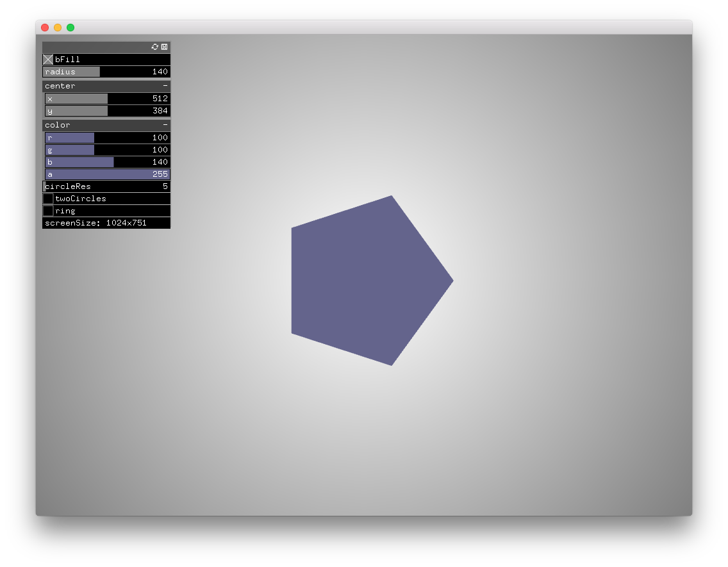The height and width of the screenshot is (567, 728).
Task: Click the r color slider
Action: click(x=69, y=137)
